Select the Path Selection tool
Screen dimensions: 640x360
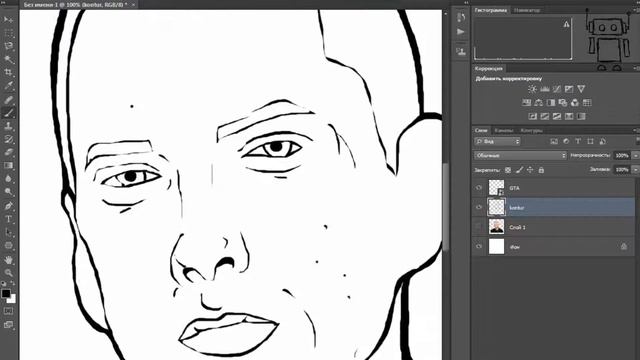8,233
